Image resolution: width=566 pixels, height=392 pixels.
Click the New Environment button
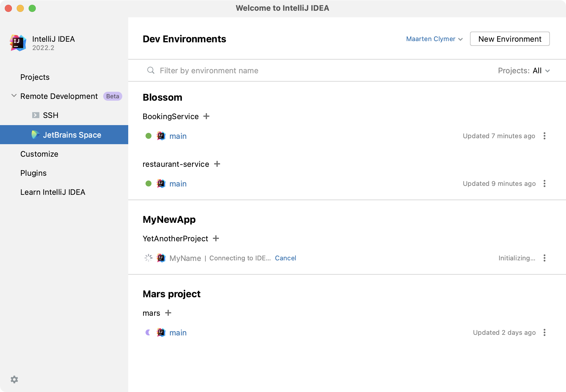510,39
